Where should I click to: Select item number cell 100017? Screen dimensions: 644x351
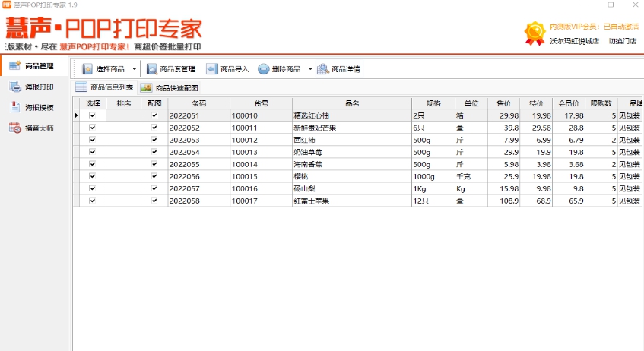(262, 201)
